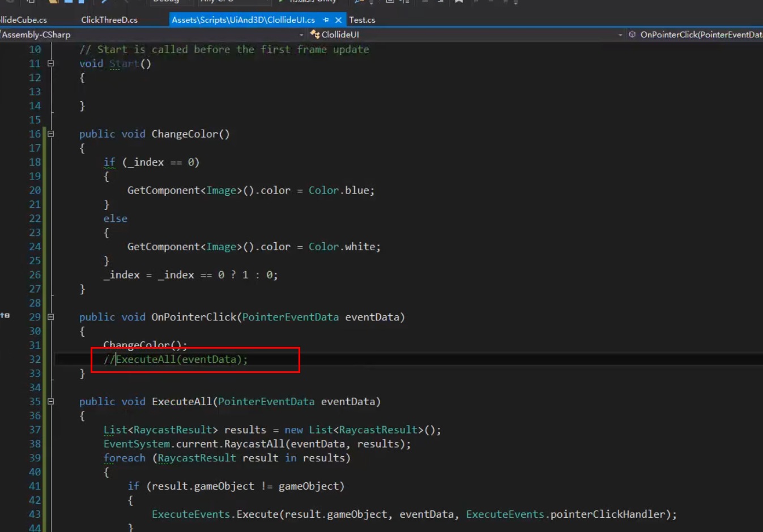Click ExecuteAll in the line 35 declaration
Image resolution: width=763 pixels, height=532 pixels.
[x=182, y=402]
